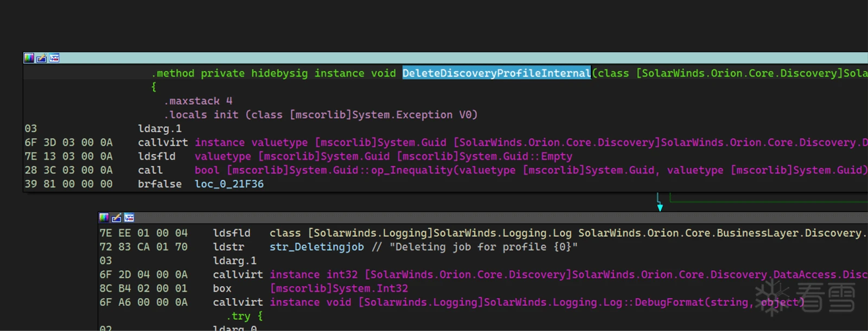Image resolution: width=868 pixels, height=331 pixels.
Task: Open node color picker on top block
Action: coord(29,58)
